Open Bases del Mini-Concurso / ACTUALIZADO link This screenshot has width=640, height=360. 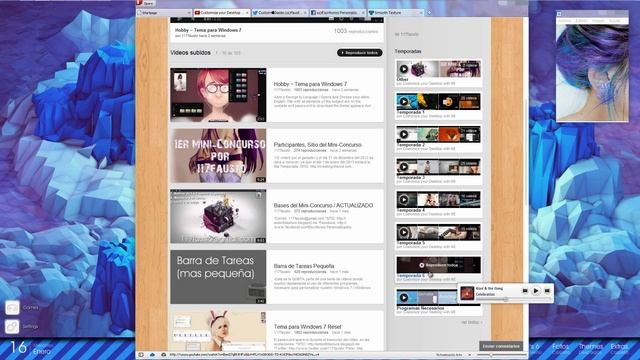coord(323,205)
